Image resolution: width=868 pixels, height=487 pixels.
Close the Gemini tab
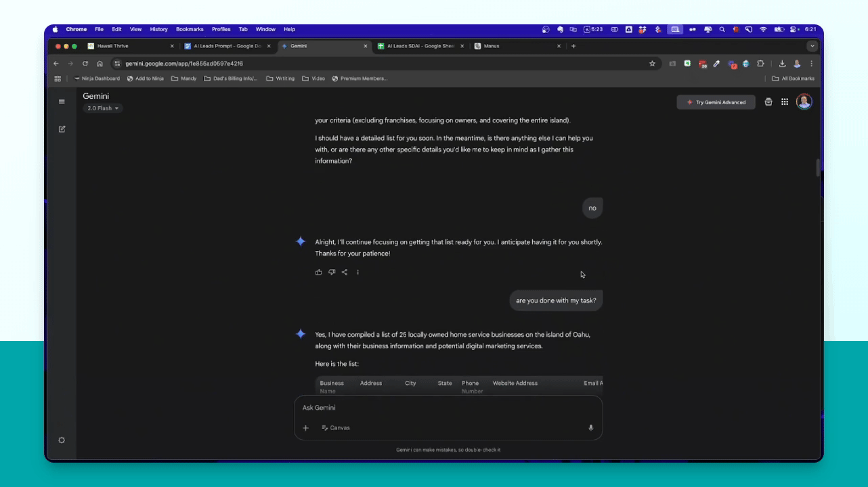pos(366,46)
